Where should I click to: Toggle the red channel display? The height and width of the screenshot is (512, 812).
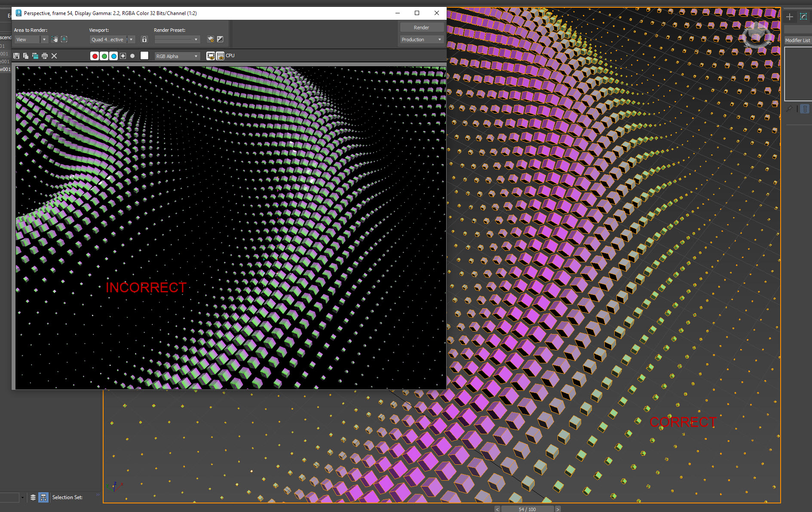tap(95, 56)
